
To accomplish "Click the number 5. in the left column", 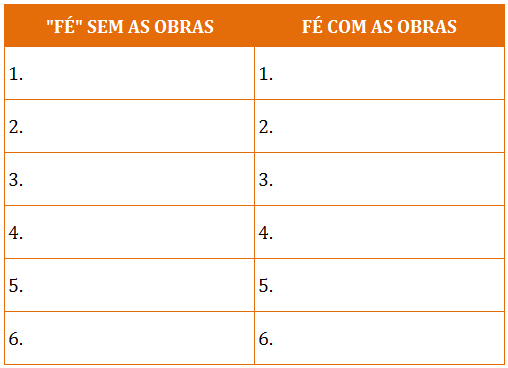I will tap(16, 286).
